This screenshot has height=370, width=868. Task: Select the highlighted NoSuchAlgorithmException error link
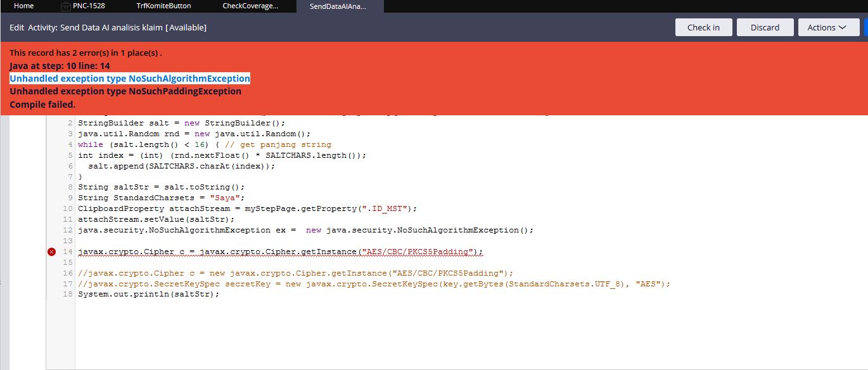pos(129,78)
